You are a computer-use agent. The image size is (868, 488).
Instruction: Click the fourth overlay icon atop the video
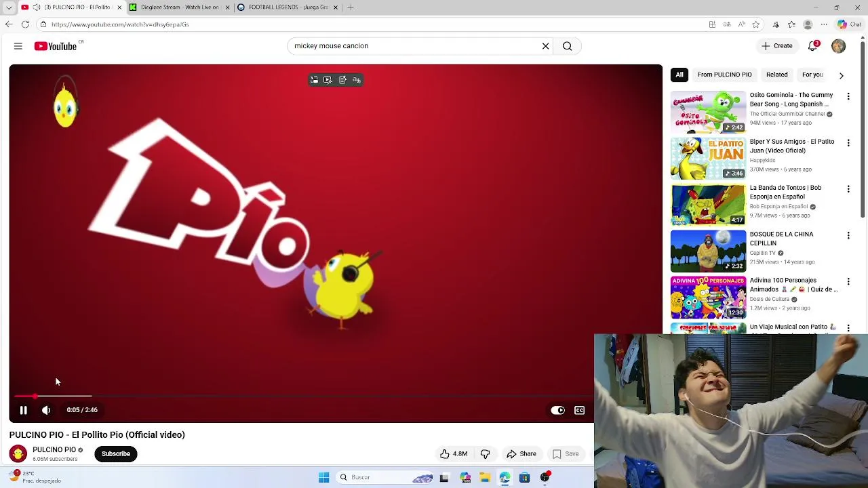[x=357, y=80]
